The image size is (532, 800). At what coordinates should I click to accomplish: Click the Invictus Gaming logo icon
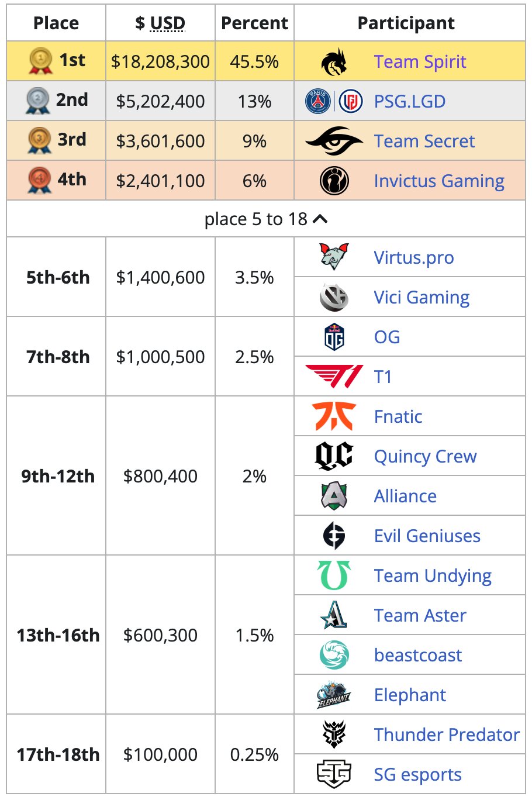tap(334, 181)
